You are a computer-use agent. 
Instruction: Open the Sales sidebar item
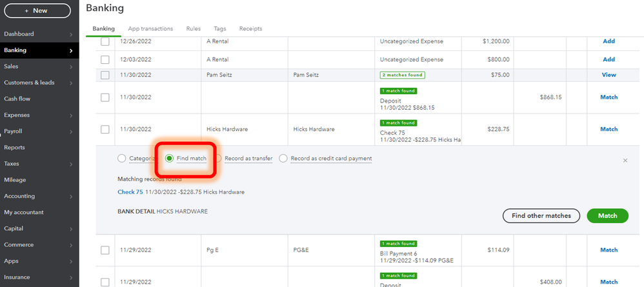pos(11,66)
